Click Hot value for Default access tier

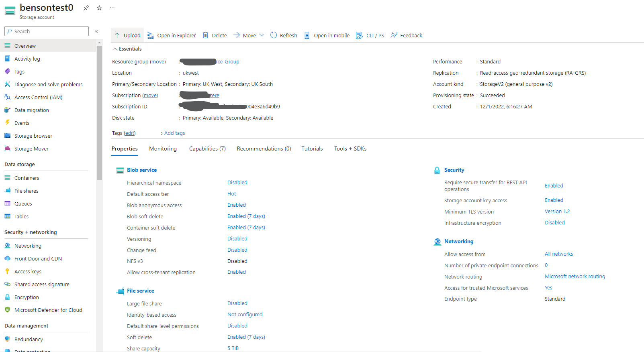coord(232,193)
